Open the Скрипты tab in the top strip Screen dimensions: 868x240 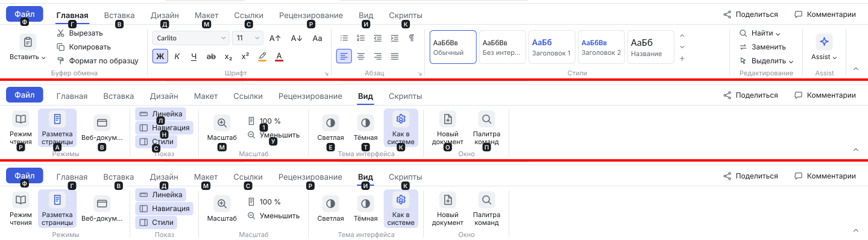tap(406, 15)
